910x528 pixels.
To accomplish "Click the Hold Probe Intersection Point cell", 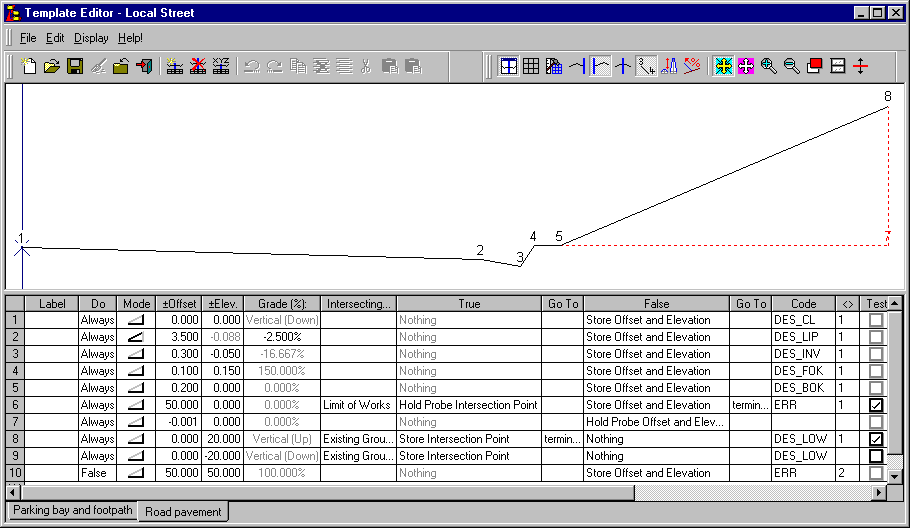I will coord(469,405).
